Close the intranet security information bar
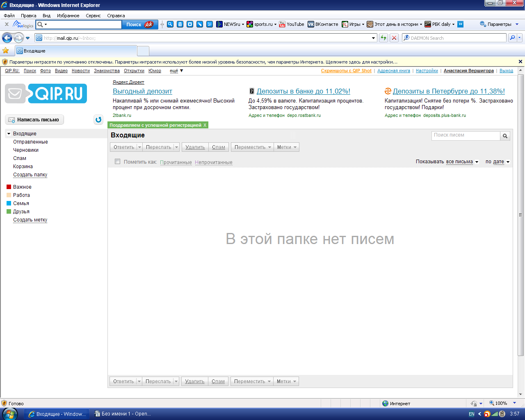Image resolution: width=525 pixels, height=420 pixels. tap(520, 62)
